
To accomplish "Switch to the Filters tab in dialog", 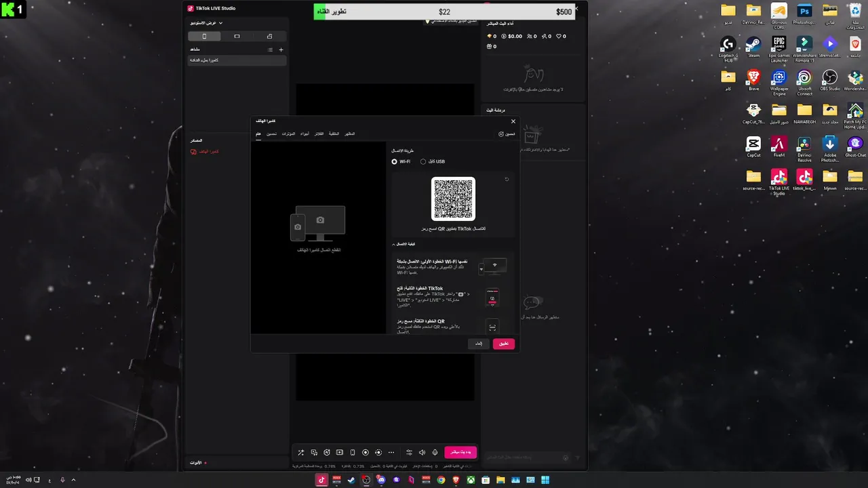I will [x=319, y=134].
